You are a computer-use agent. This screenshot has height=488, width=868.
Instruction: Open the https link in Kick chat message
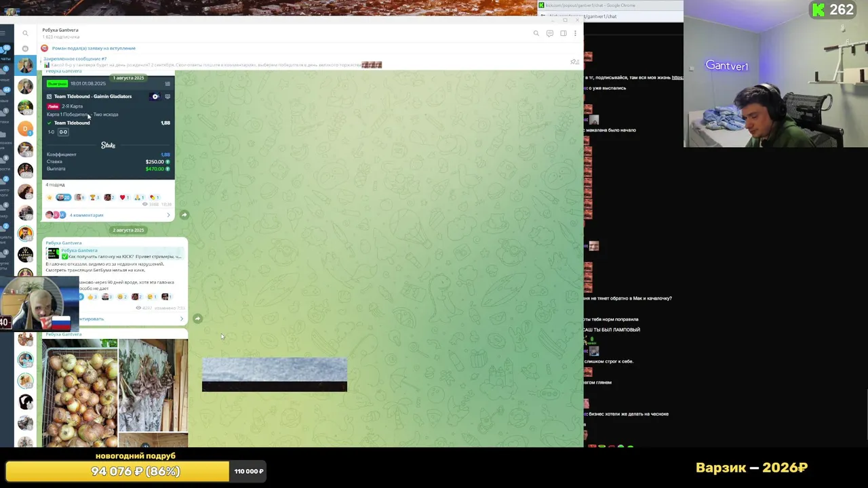pos(677,77)
